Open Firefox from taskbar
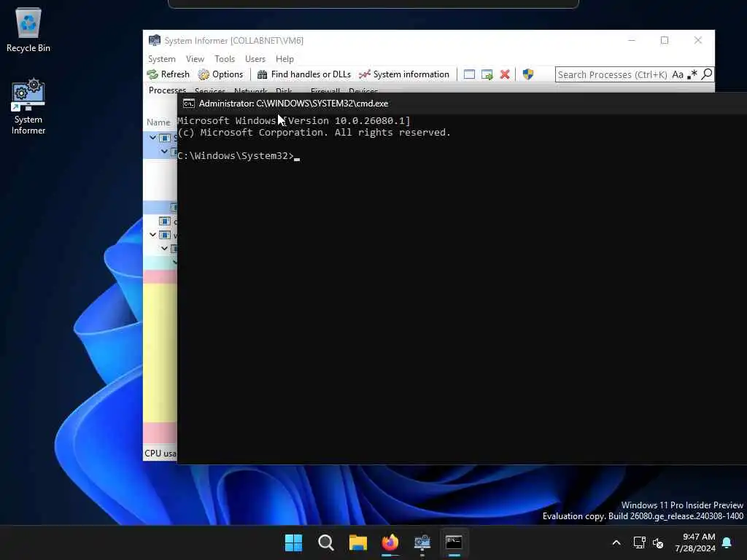Screen dimensions: 747x560 (390, 542)
